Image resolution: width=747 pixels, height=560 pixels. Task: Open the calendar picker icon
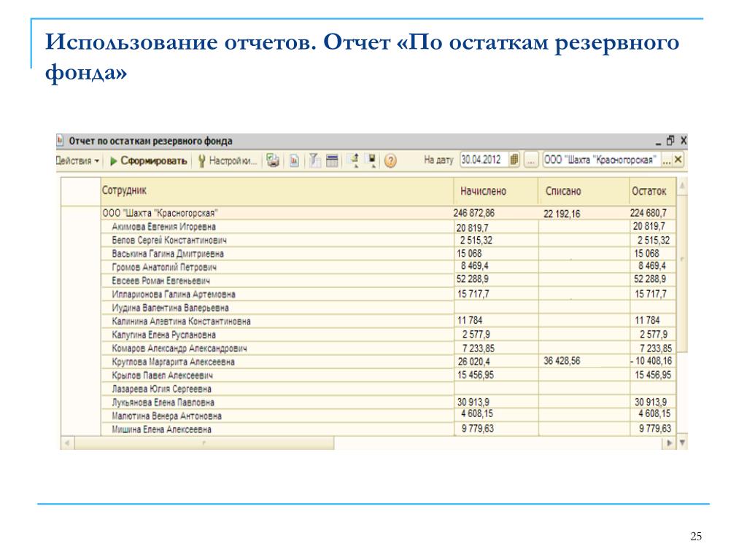pos(514,160)
